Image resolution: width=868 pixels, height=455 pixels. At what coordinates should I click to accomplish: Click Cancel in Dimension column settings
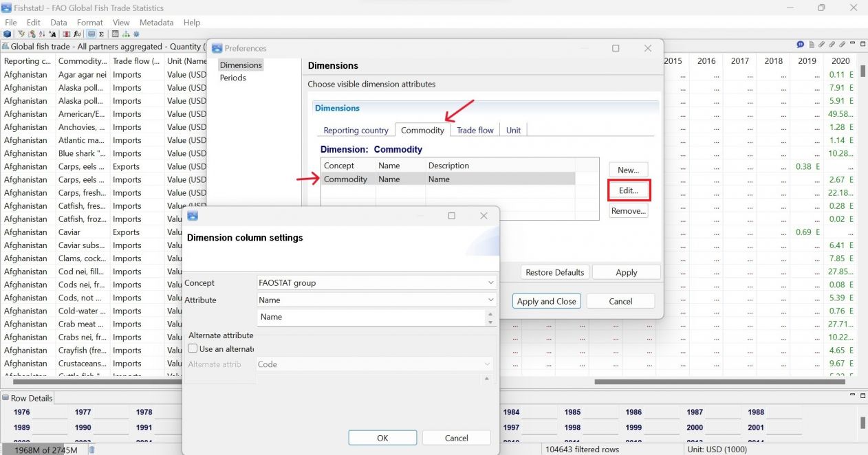(457, 438)
